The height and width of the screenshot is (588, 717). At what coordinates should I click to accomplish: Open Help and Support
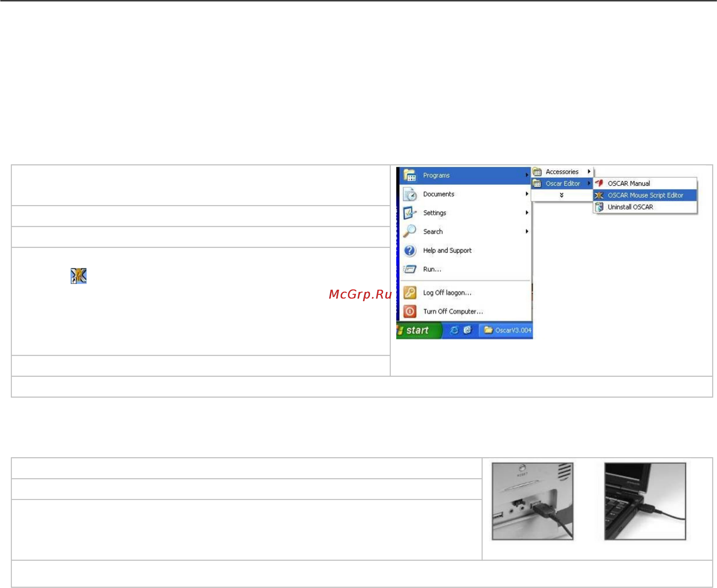[465, 250]
